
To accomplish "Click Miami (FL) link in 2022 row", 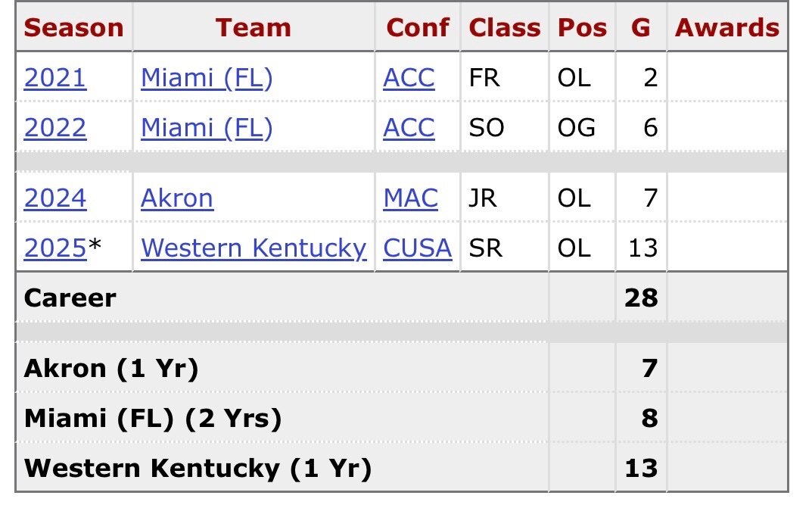I will (x=207, y=128).
